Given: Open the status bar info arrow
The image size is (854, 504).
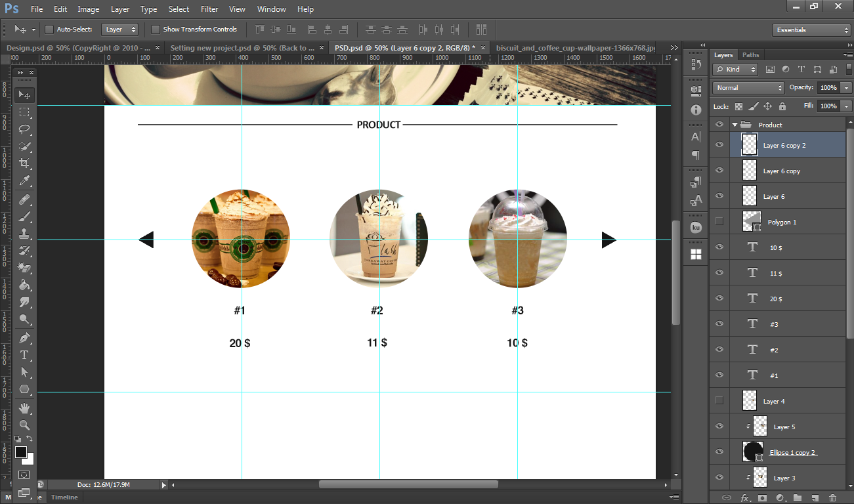Looking at the screenshot, I should coord(164,485).
